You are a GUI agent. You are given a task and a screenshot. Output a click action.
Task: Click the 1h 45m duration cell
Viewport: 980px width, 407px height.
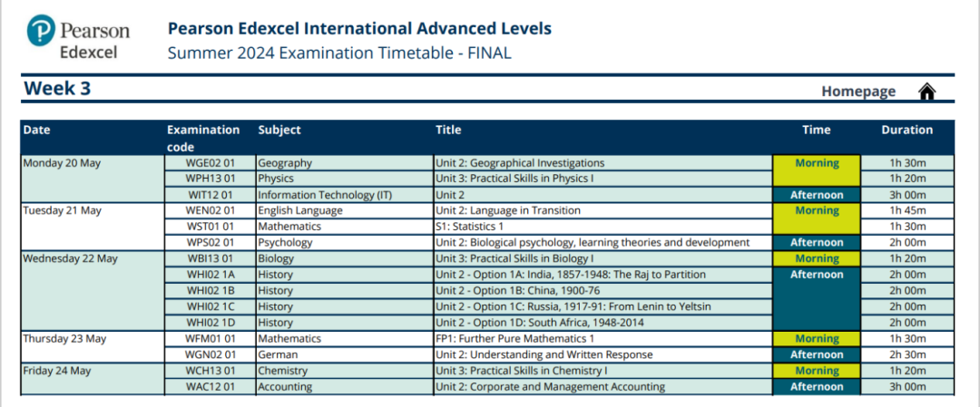[907, 210]
